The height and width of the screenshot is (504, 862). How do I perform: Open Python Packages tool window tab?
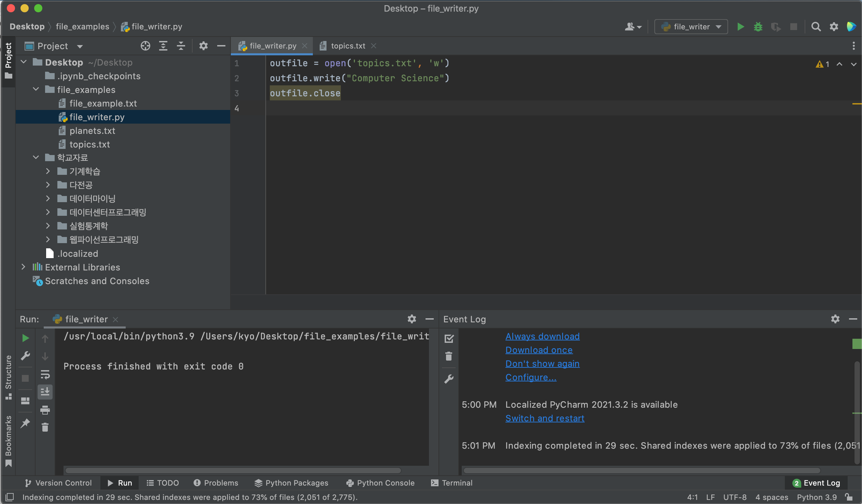tap(291, 483)
